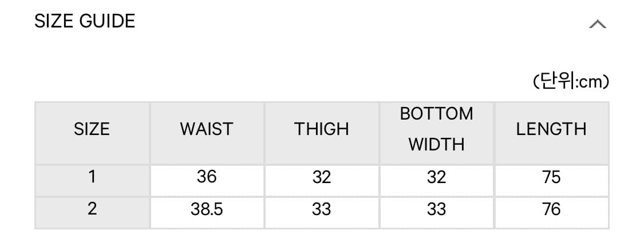Select the LENGTH column header
This screenshot has height=234, width=644.
point(551,129)
